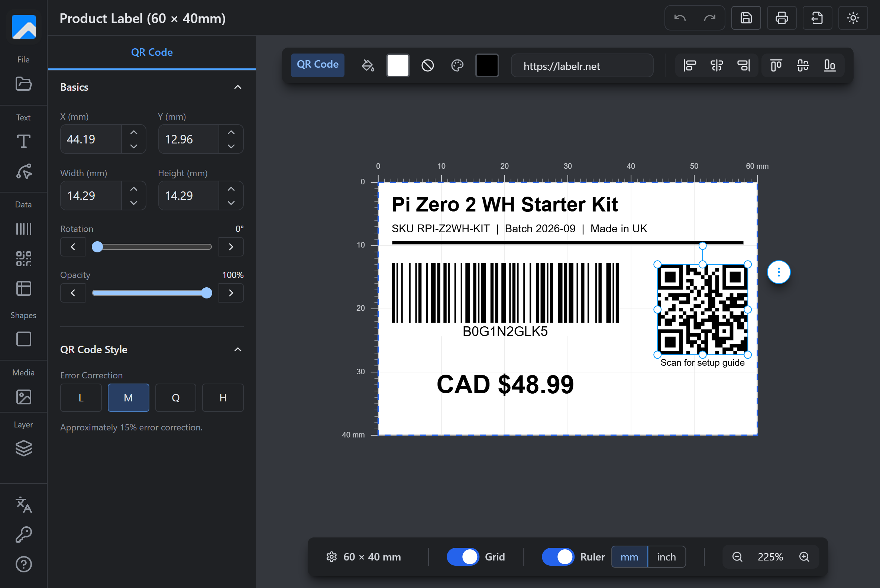This screenshot has width=880, height=588.
Task: Pick the black foreground color swatch
Action: [487, 65]
